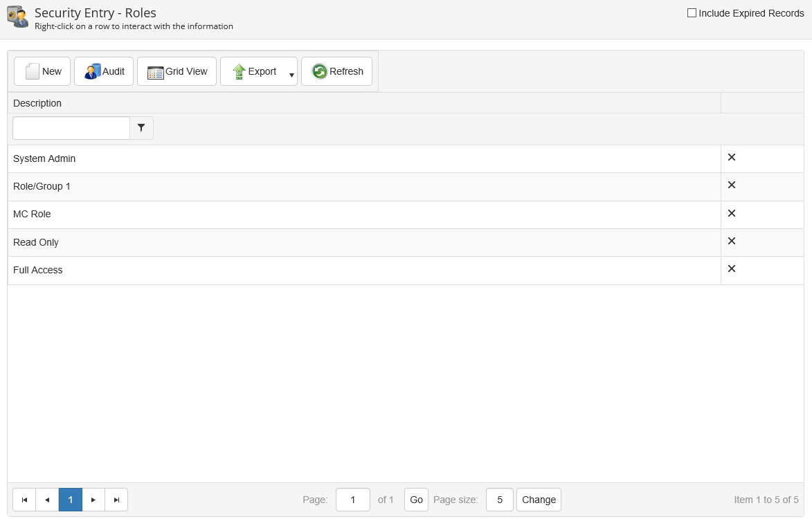This screenshot has height=519, width=812.
Task: Click the Export button
Action: point(254,71)
